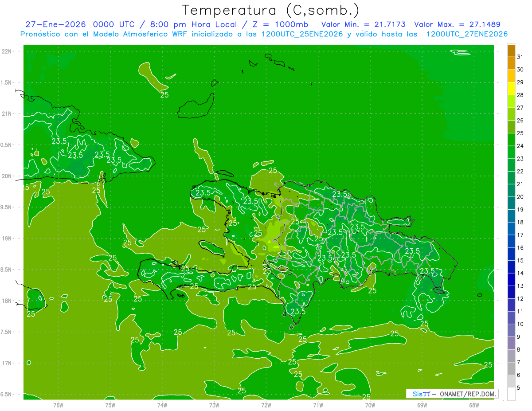This screenshot has height=411, width=532.
Task: Click the color bar label '22'
Action: pos(520,171)
